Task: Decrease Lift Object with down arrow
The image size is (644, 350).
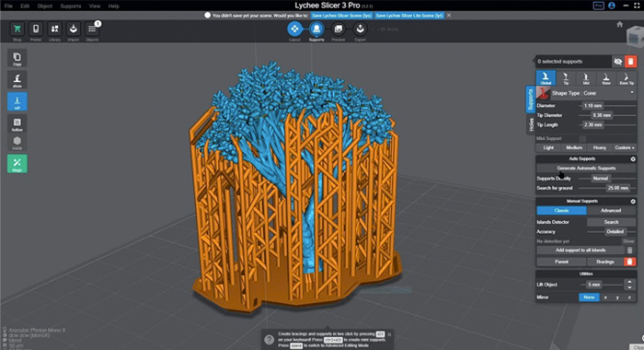Action: click(x=629, y=287)
